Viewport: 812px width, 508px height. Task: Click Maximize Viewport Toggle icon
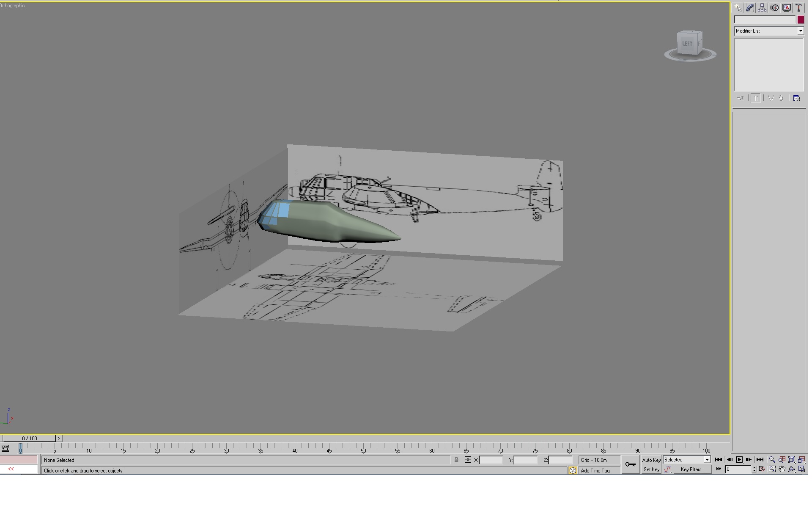tap(801, 469)
